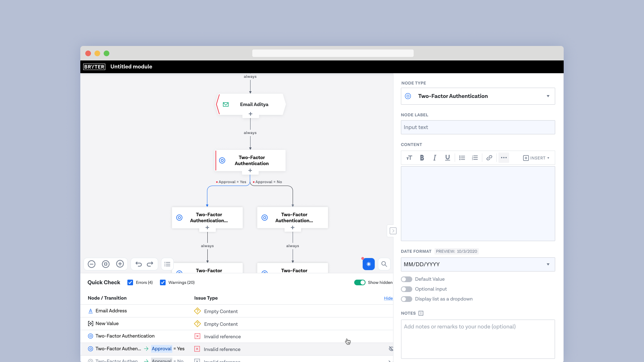644x362 pixels.
Task: Click the Untitled module title
Action: [x=131, y=66]
